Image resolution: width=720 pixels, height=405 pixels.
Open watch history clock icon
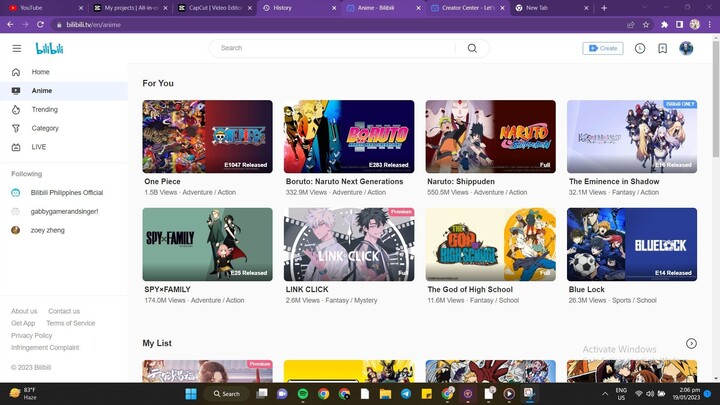tap(640, 48)
